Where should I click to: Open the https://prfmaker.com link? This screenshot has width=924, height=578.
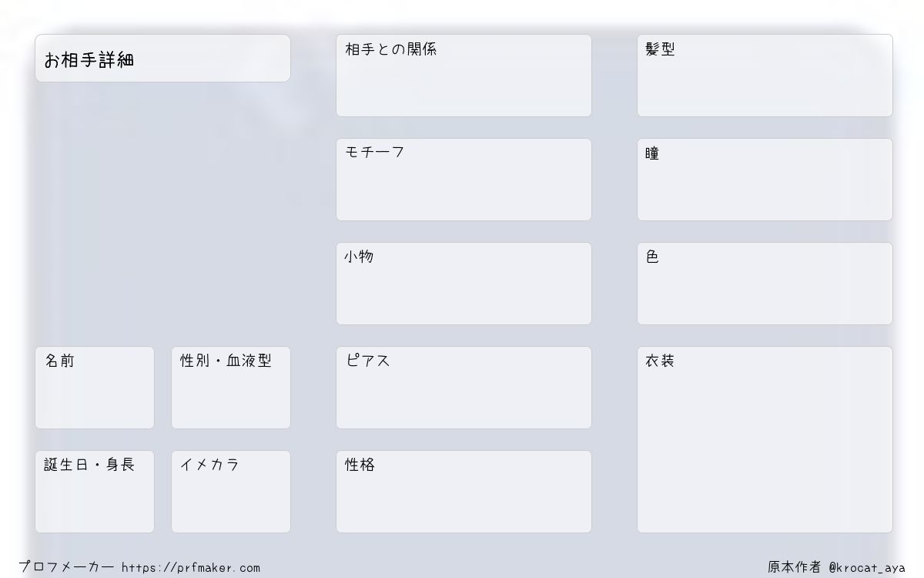point(191,568)
